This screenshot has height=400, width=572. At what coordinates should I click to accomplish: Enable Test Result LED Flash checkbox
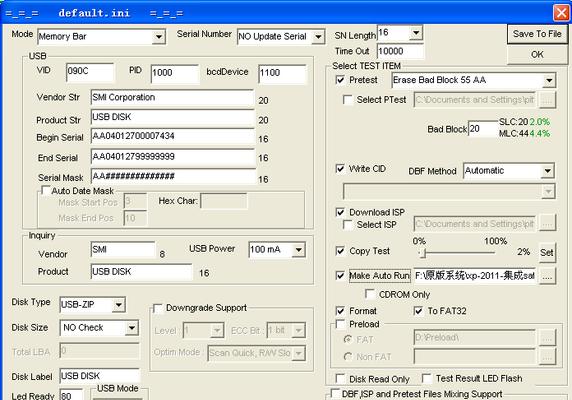coord(426,378)
